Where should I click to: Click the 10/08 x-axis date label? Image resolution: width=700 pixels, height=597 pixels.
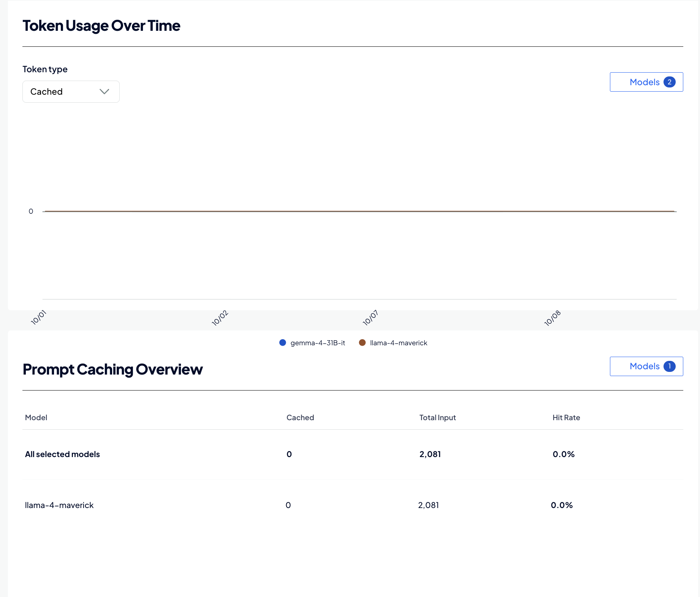[552, 318]
